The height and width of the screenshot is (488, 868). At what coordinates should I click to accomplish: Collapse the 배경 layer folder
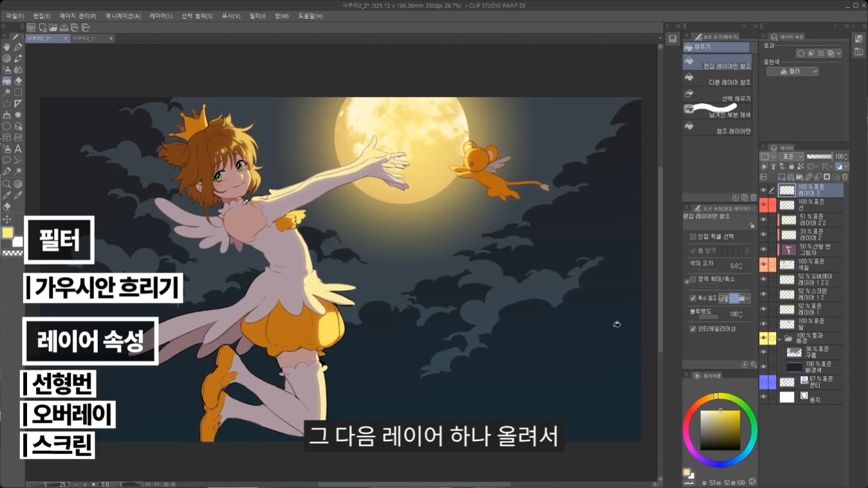[779, 338]
